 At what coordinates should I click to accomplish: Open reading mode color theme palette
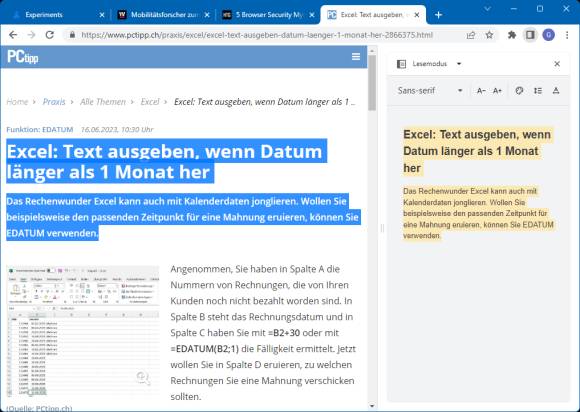(519, 91)
